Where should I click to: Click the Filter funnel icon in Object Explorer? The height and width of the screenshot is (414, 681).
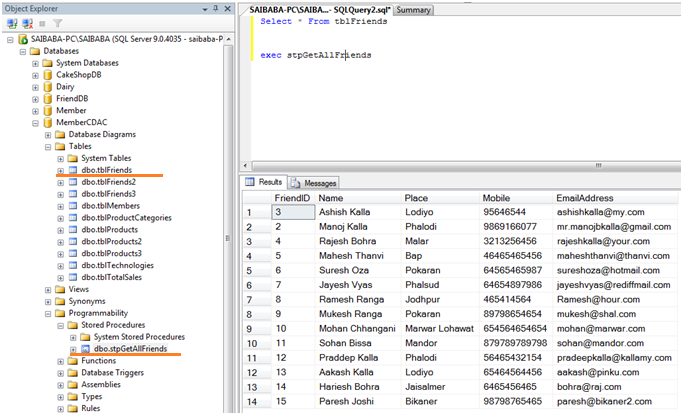[x=58, y=22]
